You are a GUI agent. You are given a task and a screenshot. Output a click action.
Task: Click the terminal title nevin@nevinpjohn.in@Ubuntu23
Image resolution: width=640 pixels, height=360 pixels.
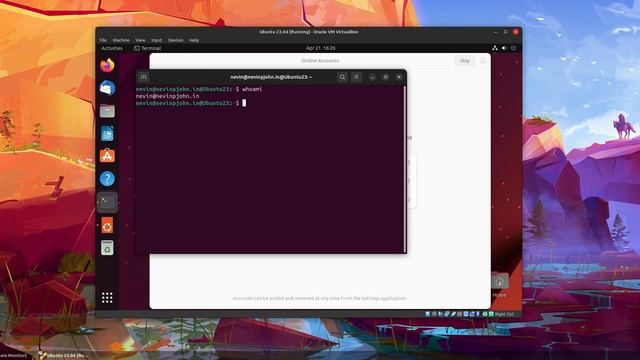(271, 77)
